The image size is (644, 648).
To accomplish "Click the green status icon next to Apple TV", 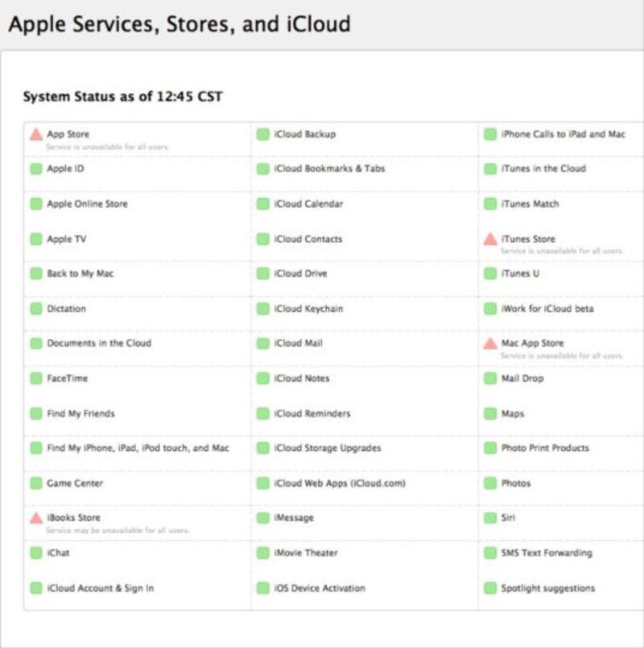I will [x=36, y=239].
